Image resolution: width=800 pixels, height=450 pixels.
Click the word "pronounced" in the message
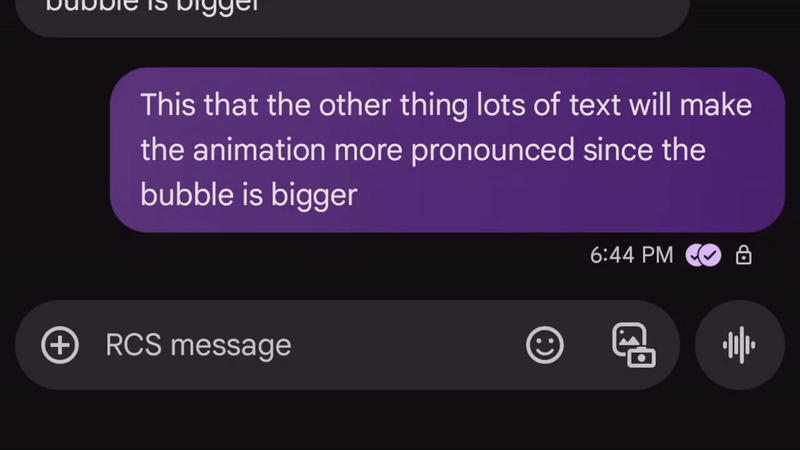click(493, 150)
